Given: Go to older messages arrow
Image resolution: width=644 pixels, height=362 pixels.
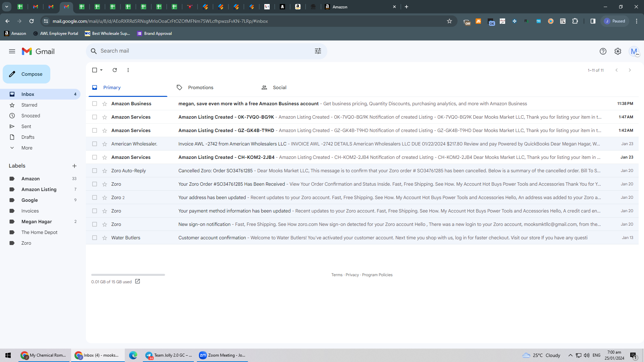Looking at the screenshot, I should (x=630, y=70).
